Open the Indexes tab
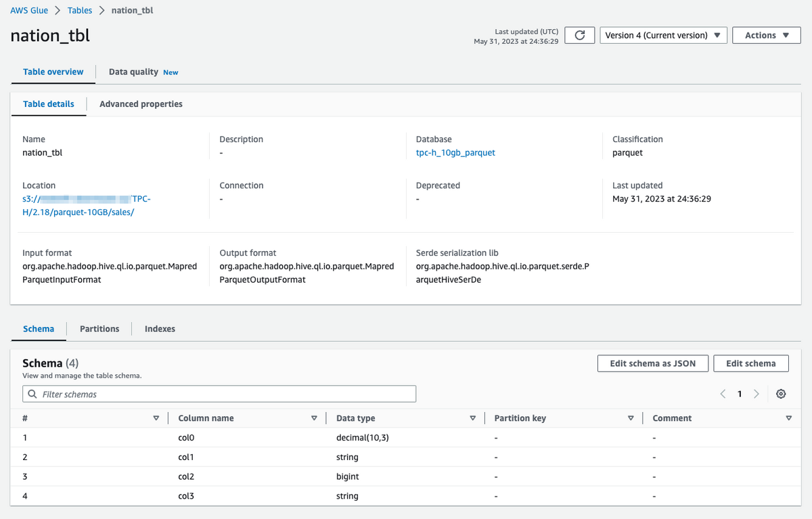This screenshot has height=519, width=812. tap(160, 329)
